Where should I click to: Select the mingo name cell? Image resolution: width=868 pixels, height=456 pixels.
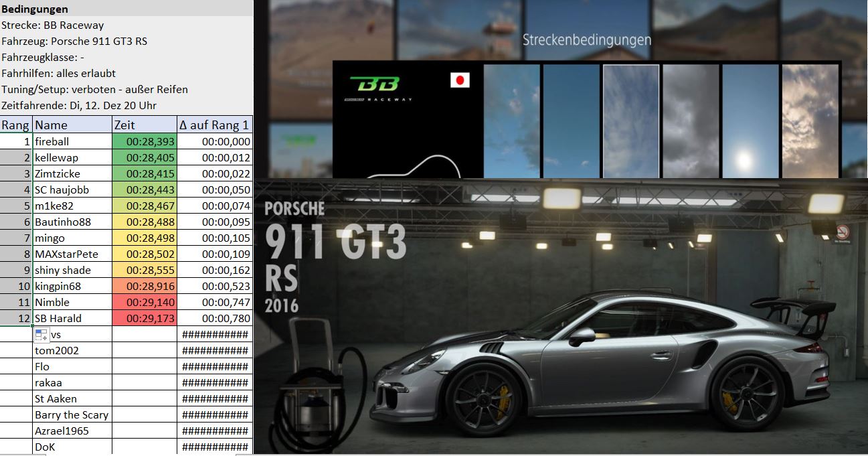click(x=72, y=238)
